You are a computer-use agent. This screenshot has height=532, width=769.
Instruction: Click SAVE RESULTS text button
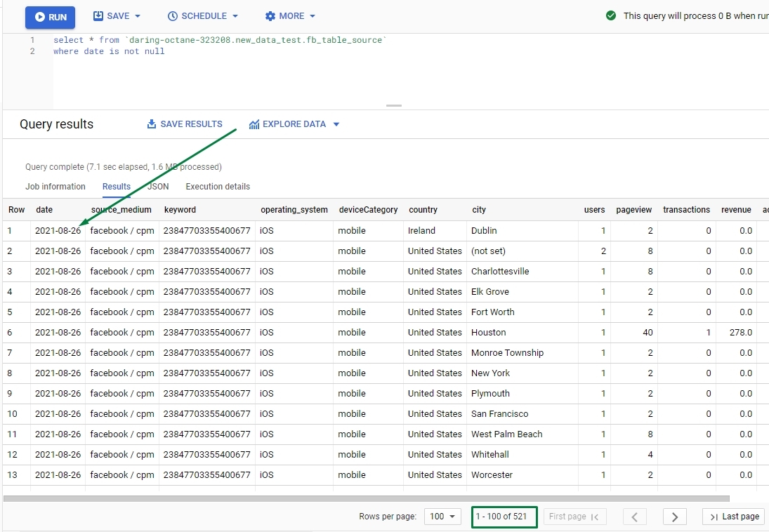click(191, 124)
